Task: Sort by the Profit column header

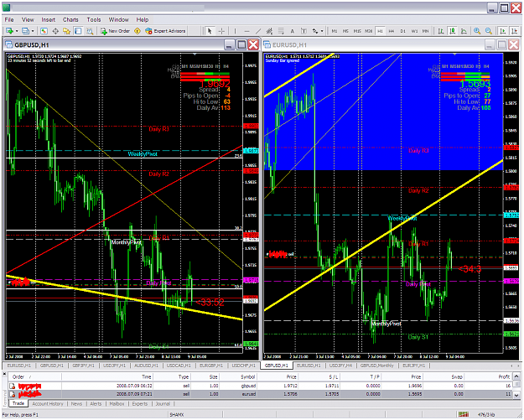Action: tap(488, 376)
